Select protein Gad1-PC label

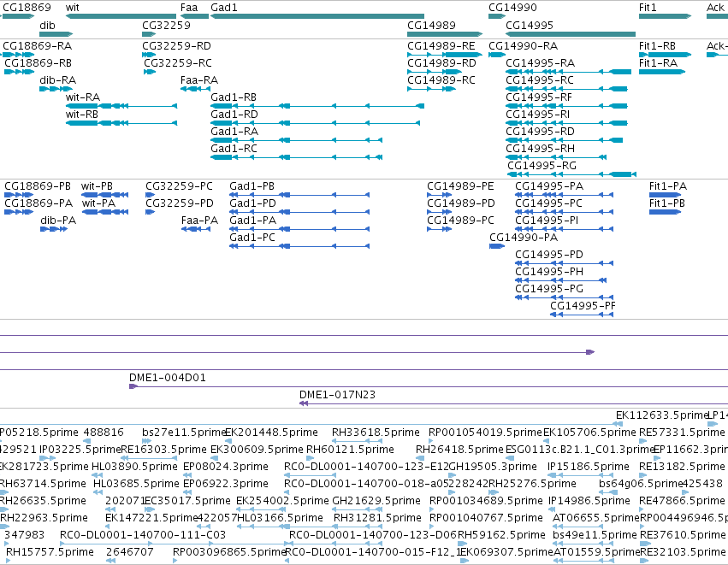coord(252,238)
